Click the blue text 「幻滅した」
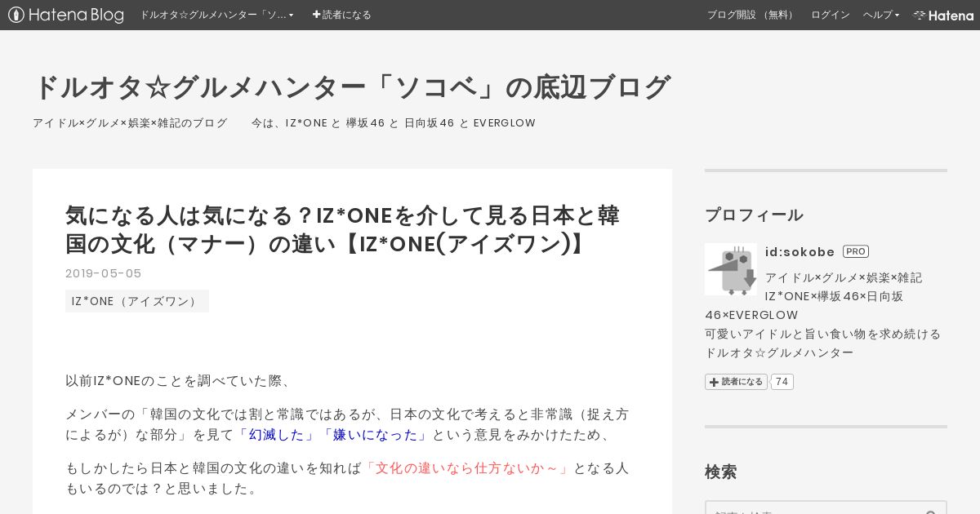The image size is (980, 514). click(276, 435)
